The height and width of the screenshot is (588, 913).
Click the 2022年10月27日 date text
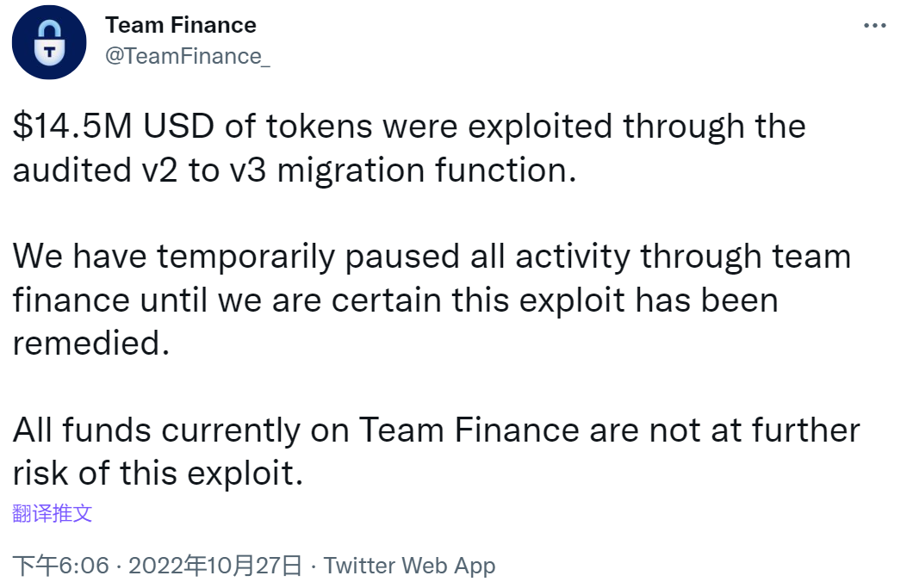(x=215, y=566)
